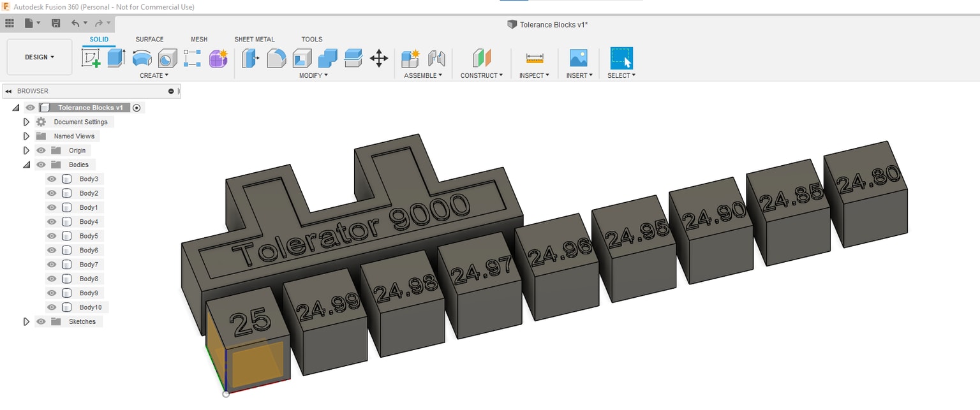Collapse the BROWSER panel with double arrows

[9, 91]
